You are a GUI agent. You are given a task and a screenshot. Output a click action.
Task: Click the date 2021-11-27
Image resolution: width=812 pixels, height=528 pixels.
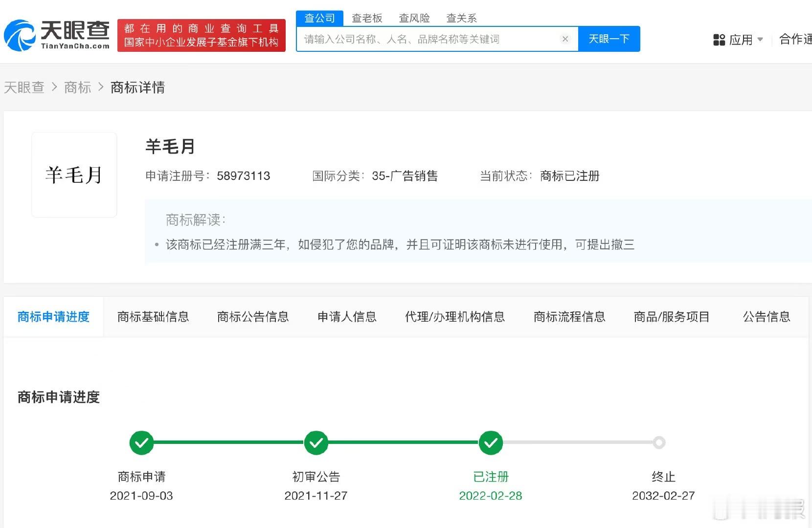click(x=316, y=496)
